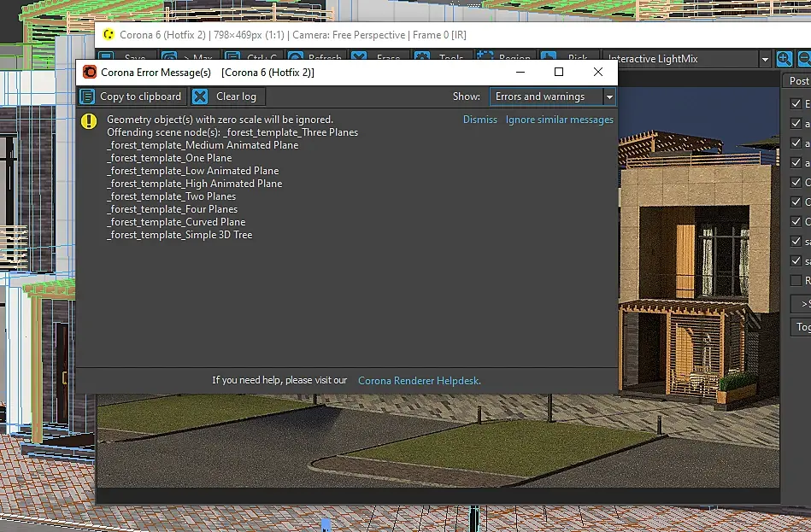The image size is (811, 532).
Task: Maximize the Corona Error Message window
Action: pos(559,72)
